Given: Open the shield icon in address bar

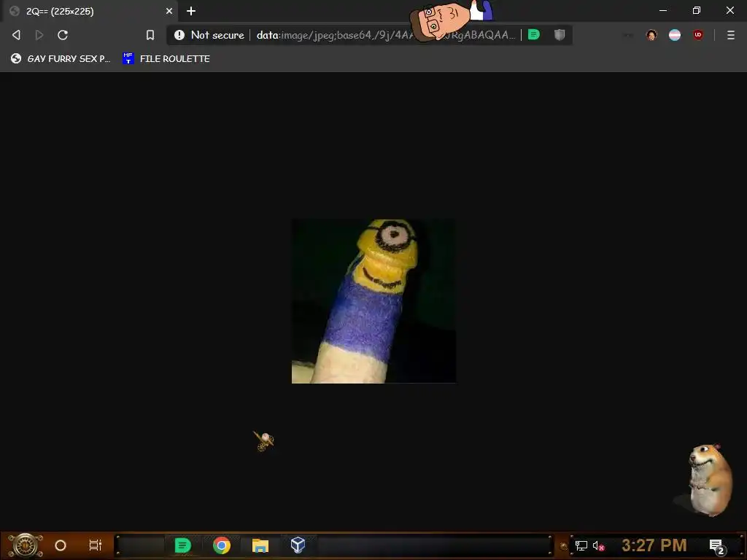Looking at the screenshot, I should (x=560, y=34).
